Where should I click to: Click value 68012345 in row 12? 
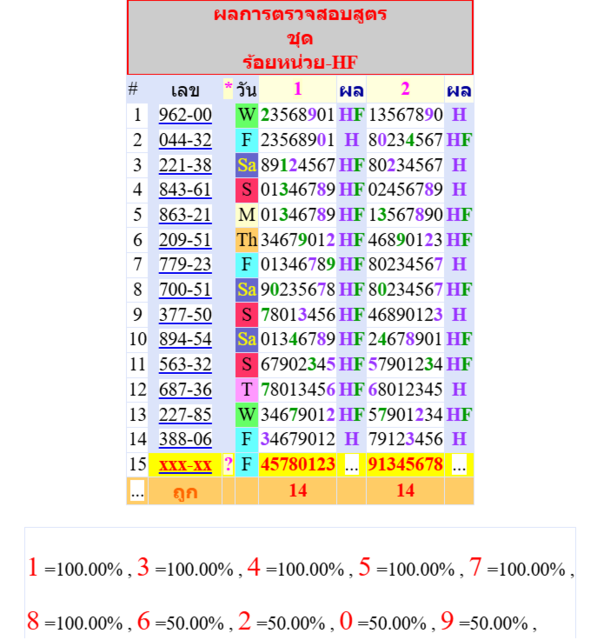pyautogui.click(x=405, y=389)
